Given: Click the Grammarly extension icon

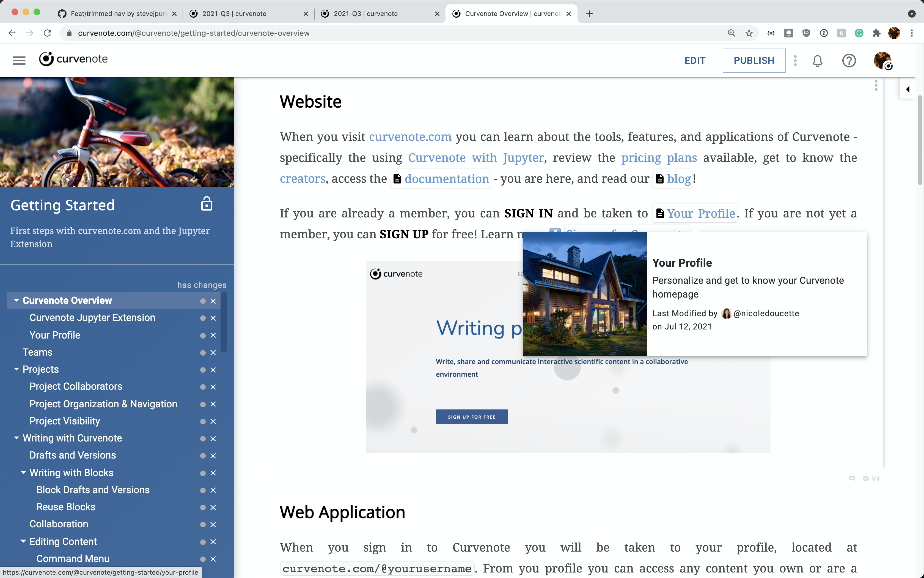Looking at the screenshot, I should coord(859,33).
